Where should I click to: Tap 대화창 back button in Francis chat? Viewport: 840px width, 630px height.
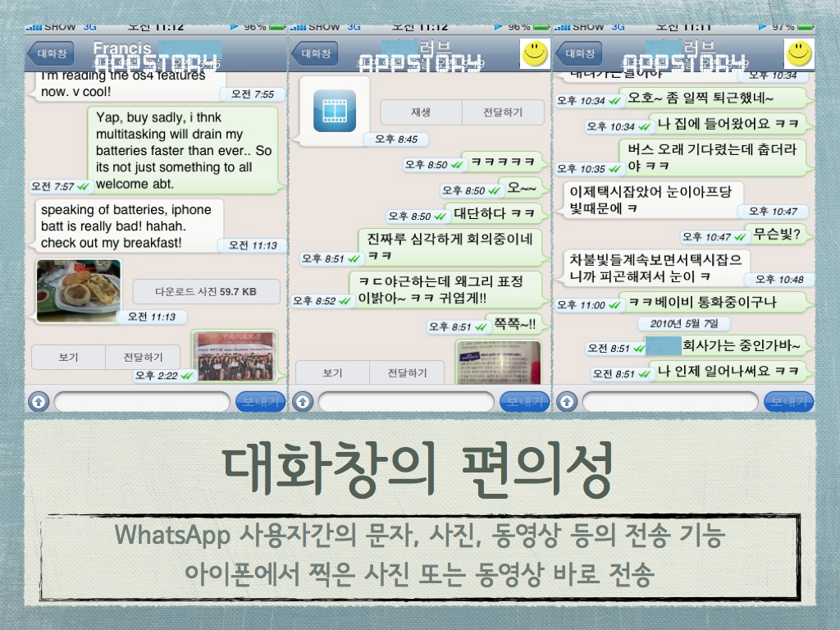pyautogui.click(x=51, y=53)
